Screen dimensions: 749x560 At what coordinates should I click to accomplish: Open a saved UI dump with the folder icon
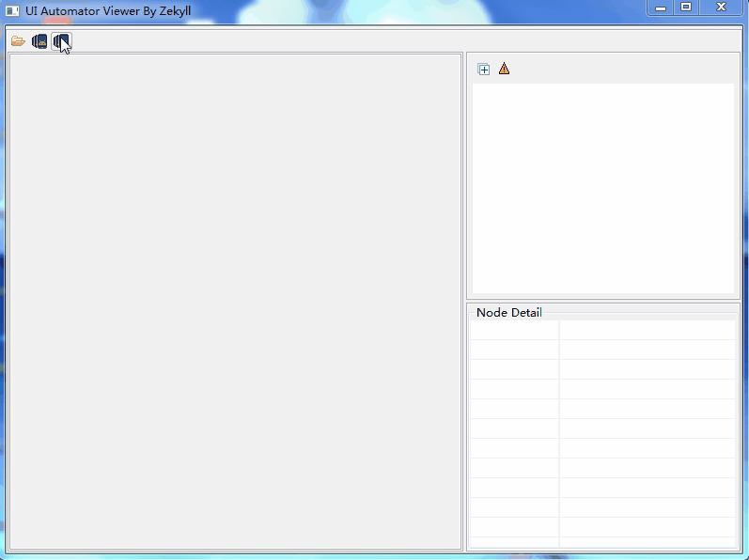pyautogui.click(x=18, y=41)
